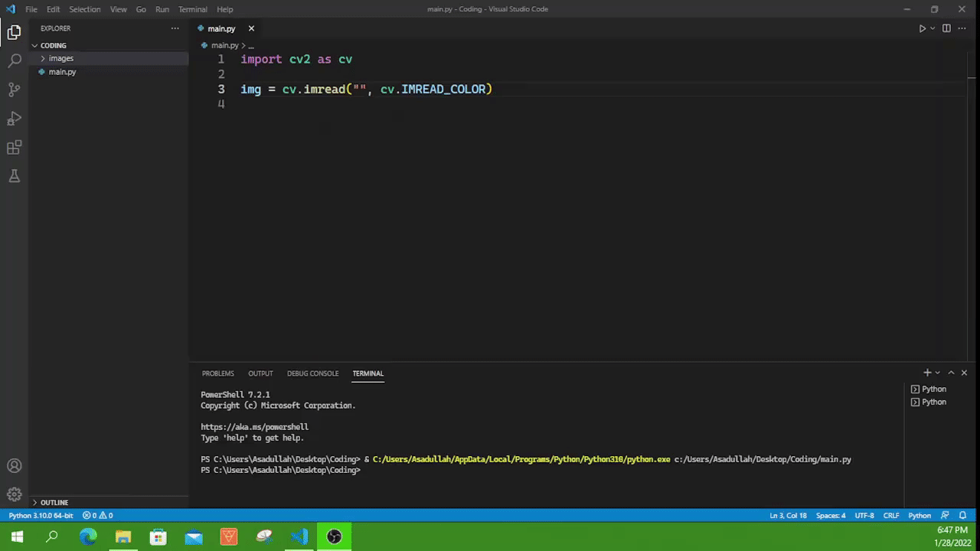This screenshot has width=980, height=551.
Task: Open the Source Control icon
Action: [14, 90]
